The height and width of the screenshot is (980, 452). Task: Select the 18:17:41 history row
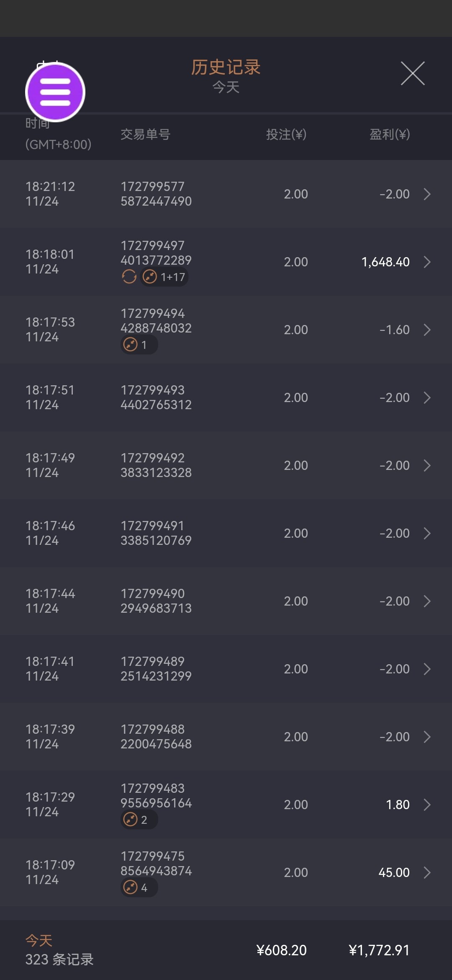[x=226, y=669]
